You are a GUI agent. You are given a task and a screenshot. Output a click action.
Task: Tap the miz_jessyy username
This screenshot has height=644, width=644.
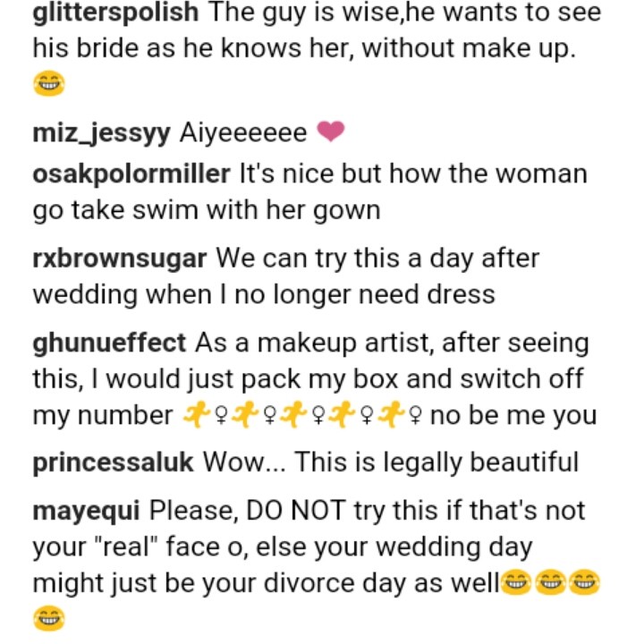point(101,133)
